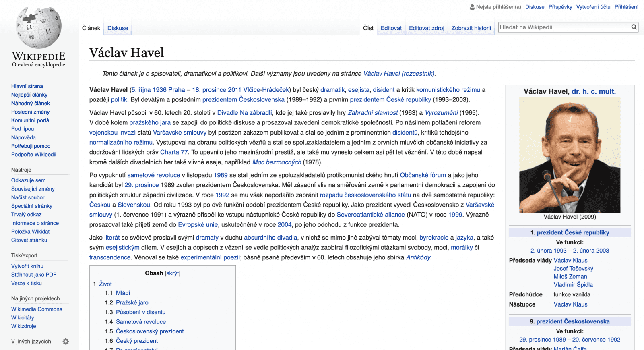Open the Václav Havel portrait photo

[x=570, y=155]
